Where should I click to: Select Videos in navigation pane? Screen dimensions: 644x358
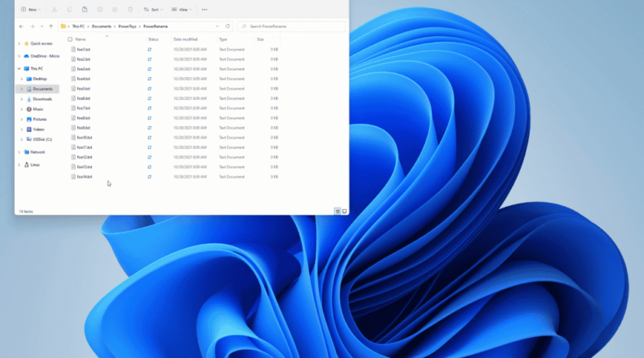click(39, 130)
